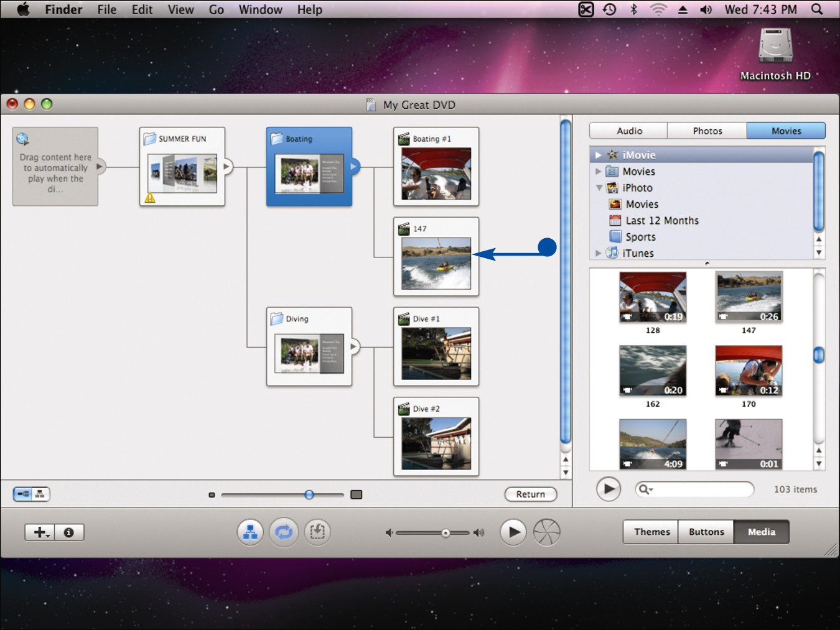Select movie clip thumbnail 162
The height and width of the screenshot is (630, 840).
(653, 371)
